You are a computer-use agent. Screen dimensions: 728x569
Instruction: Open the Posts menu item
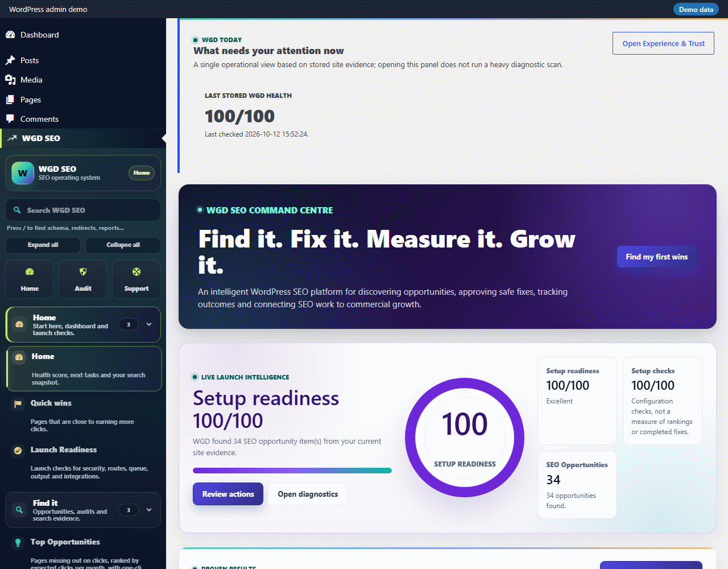pyautogui.click(x=83, y=60)
